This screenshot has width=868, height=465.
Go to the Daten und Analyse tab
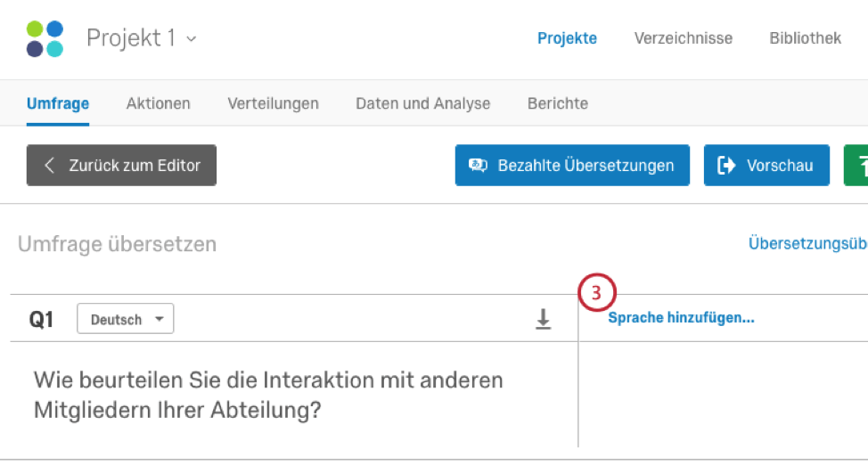pos(423,103)
